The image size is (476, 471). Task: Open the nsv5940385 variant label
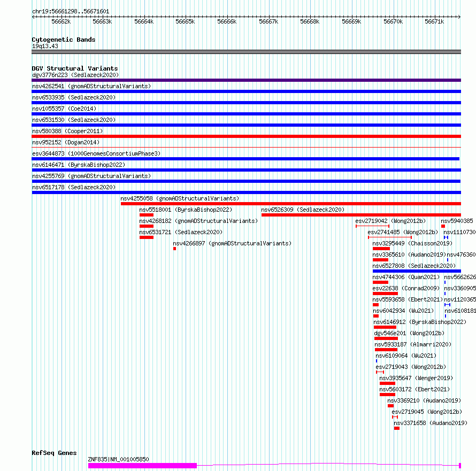pos(457,221)
